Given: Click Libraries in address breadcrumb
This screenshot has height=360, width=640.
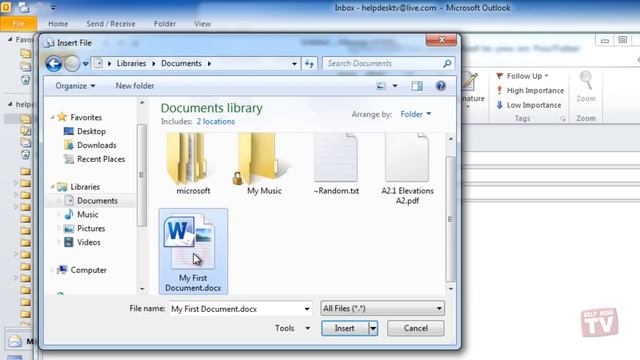Looking at the screenshot, I should (131, 64).
